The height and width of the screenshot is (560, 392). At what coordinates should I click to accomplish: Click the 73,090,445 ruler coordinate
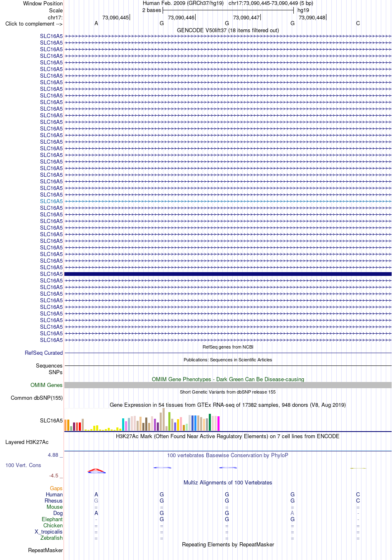(116, 17)
